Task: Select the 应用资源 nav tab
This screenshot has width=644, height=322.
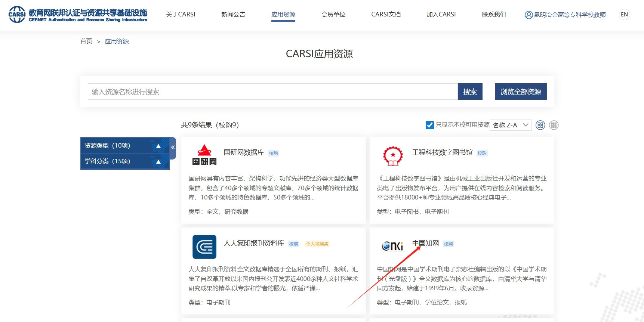Action: (x=283, y=15)
